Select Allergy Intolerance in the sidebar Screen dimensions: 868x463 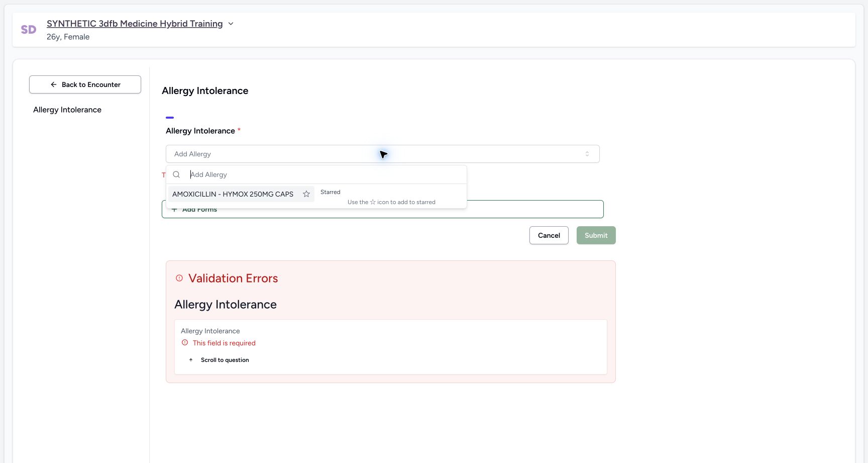click(x=67, y=110)
